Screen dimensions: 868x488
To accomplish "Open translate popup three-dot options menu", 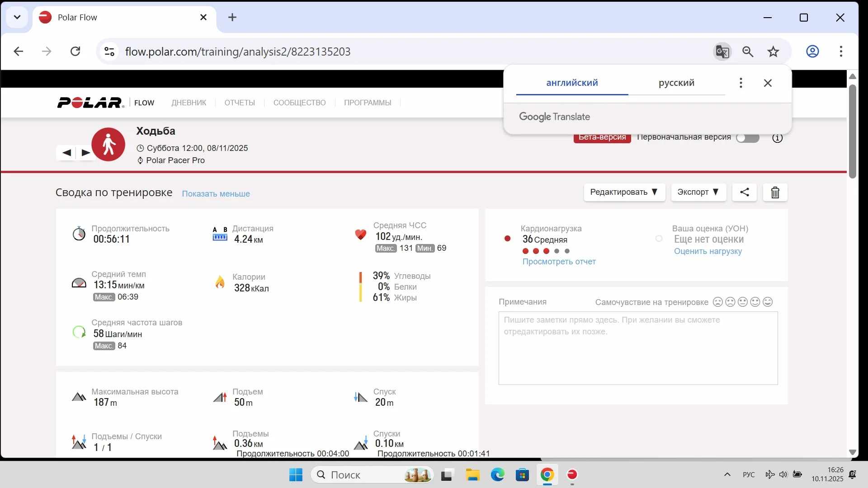I will [741, 83].
